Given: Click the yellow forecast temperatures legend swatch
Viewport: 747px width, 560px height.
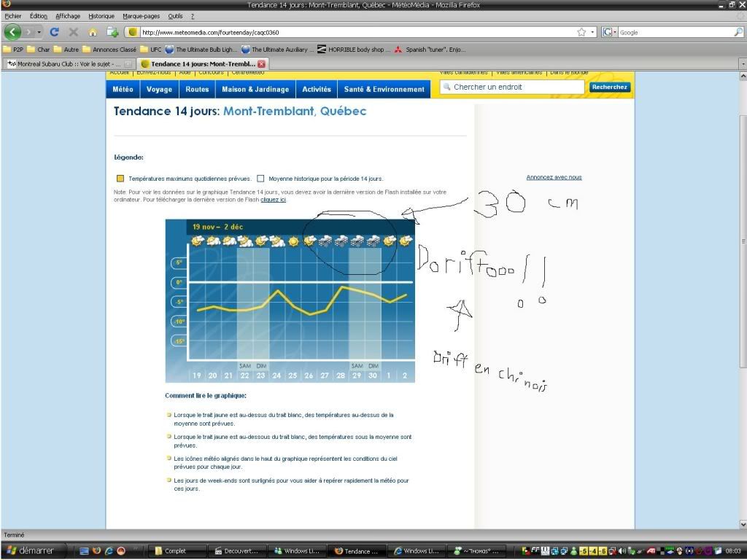Looking at the screenshot, I should pos(120,179).
